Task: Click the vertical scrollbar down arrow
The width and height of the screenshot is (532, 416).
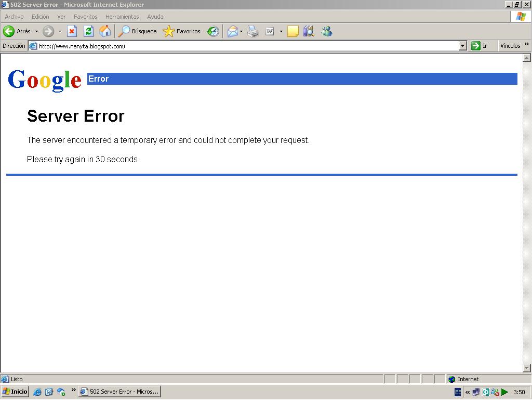Action: point(527,368)
